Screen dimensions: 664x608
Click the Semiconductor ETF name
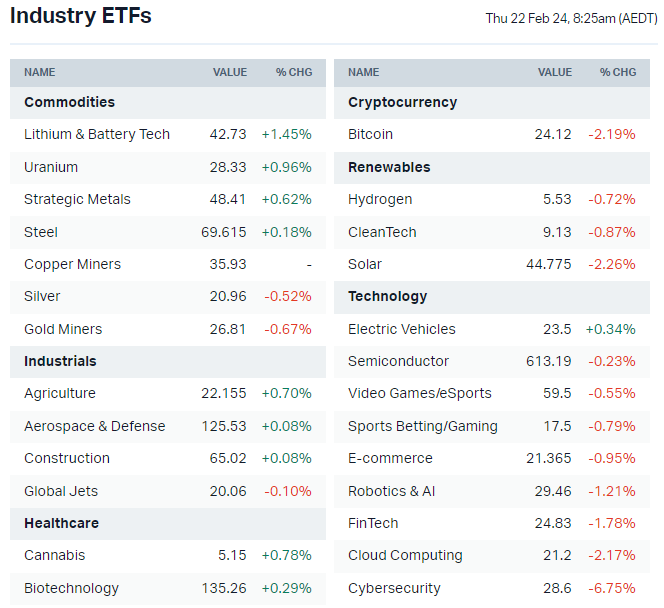pos(399,361)
